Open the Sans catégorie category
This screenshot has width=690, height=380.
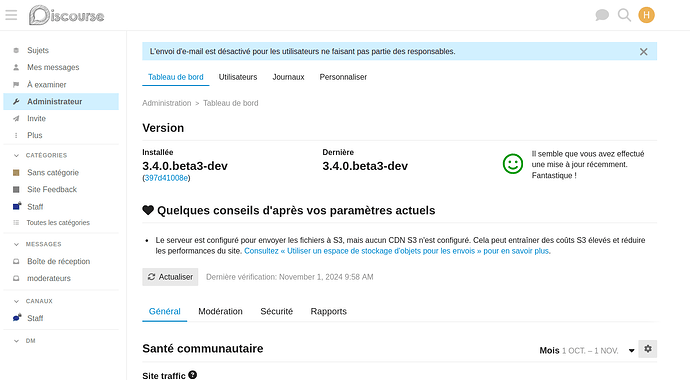(x=61, y=172)
